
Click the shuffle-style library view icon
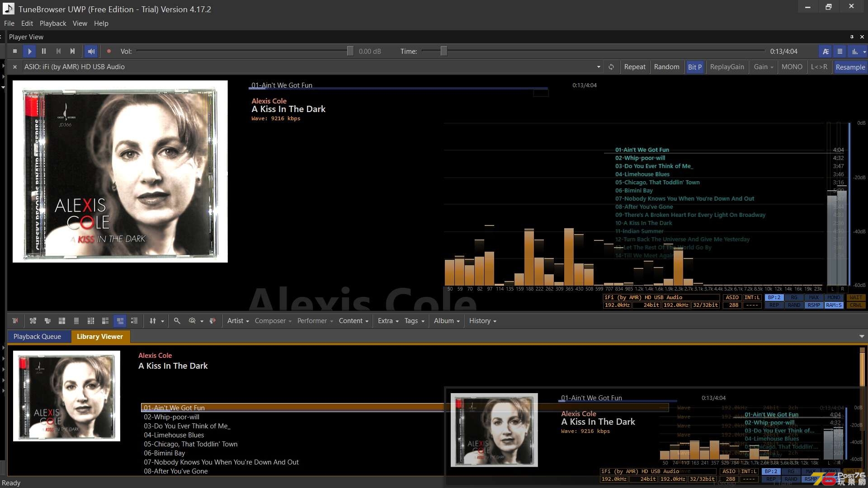pos(33,321)
